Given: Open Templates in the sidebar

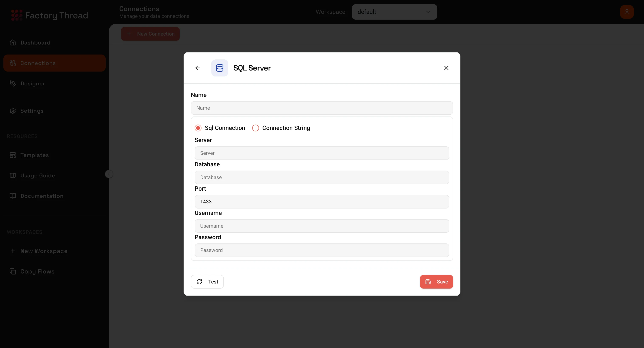Looking at the screenshot, I should (34, 155).
